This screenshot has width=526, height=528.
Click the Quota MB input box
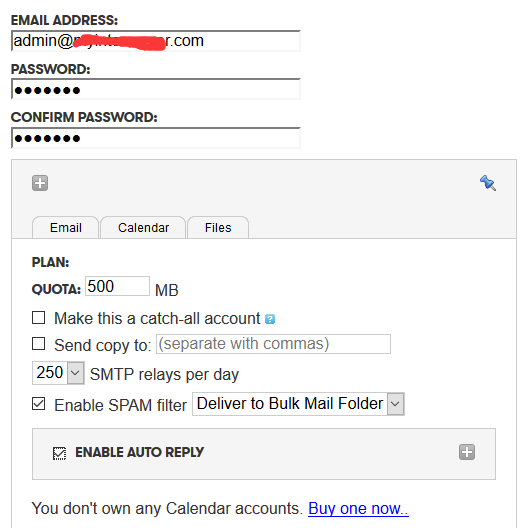point(117,286)
